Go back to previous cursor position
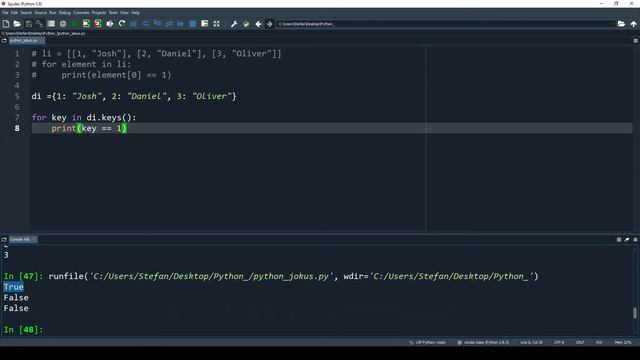640x360 pixels. click(258, 24)
